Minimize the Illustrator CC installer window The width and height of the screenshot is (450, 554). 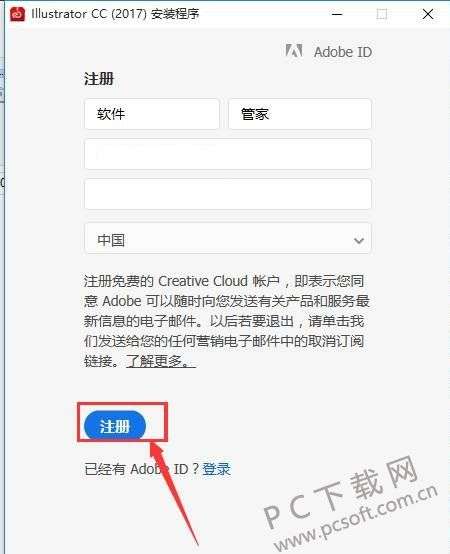pyautogui.click(x=337, y=14)
